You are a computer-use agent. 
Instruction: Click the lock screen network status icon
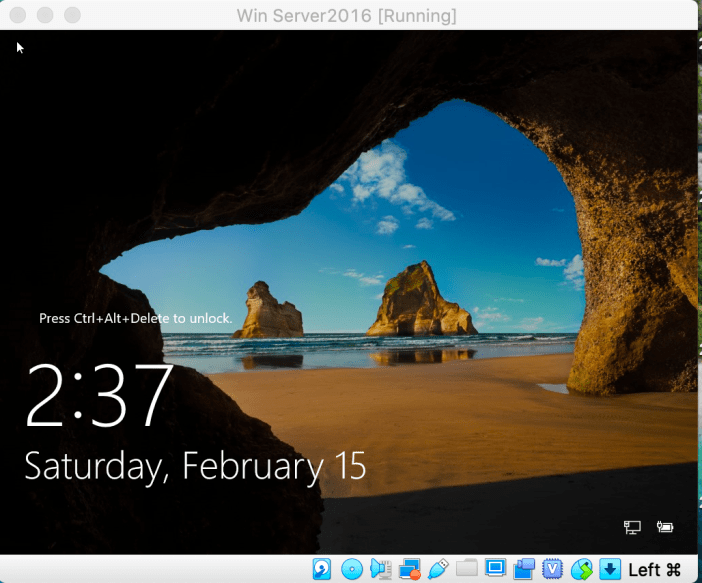click(632, 527)
